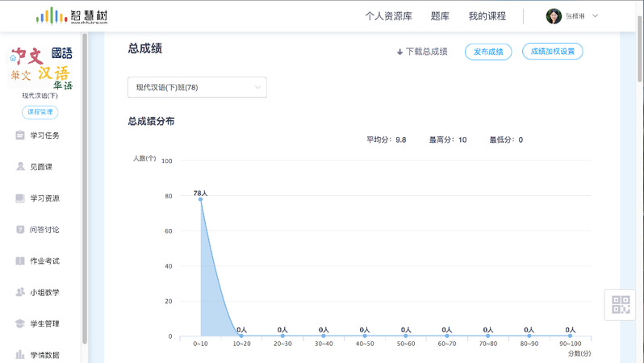The image size is (644, 363).
Task: Click the 学习任务 sidebar icon
Action: (x=20, y=136)
